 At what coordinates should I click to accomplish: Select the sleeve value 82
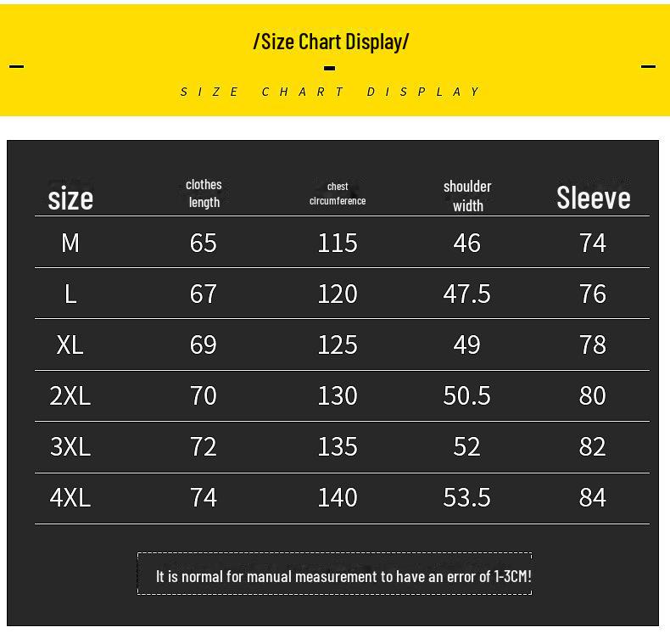coord(593,446)
